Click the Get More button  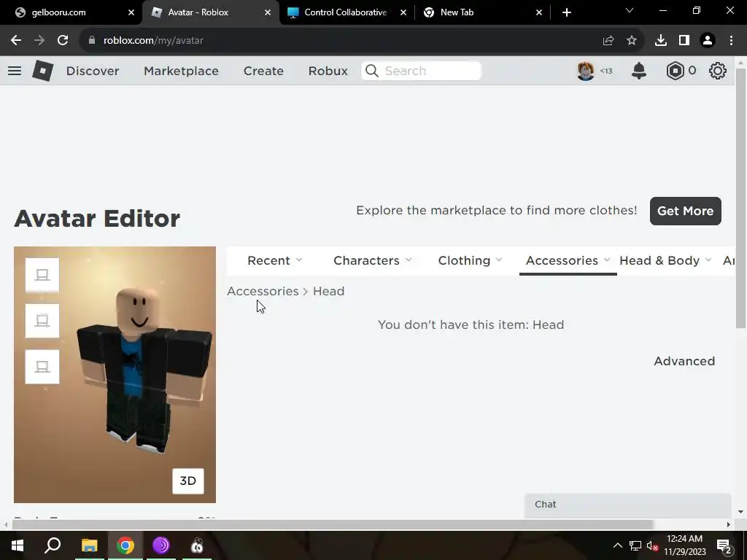[686, 211]
